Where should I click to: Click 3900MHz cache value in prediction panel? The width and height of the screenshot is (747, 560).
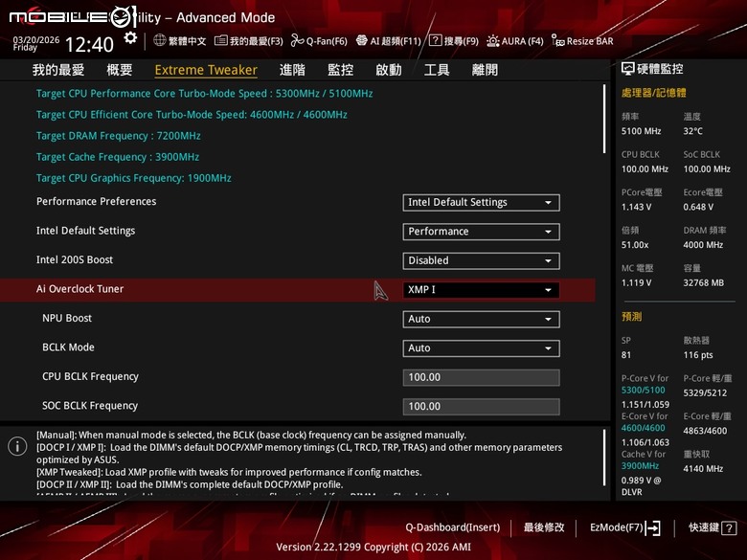point(640,466)
